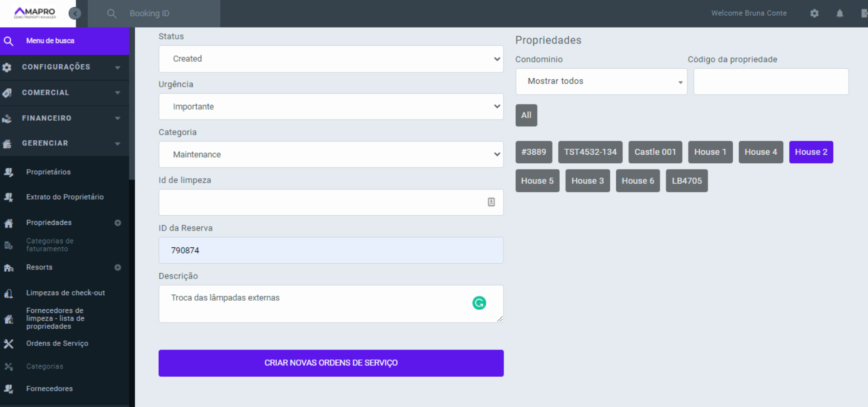
Task: Click the settings gear icon in header
Action: (x=814, y=13)
